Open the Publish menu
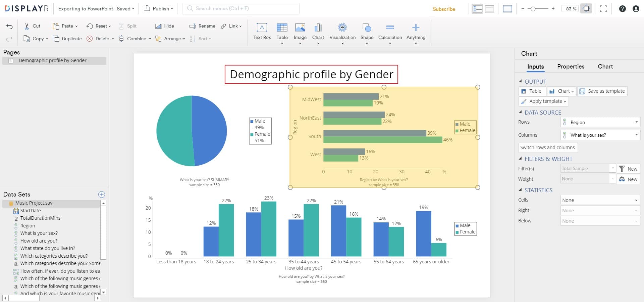Screen dimensions: 644x302 tap(159, 9)
